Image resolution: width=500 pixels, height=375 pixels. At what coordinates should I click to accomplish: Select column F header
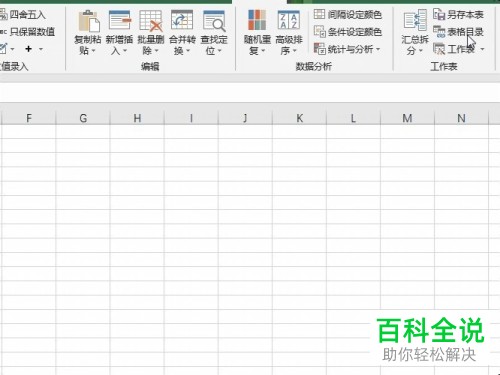[x=29, y=118]
